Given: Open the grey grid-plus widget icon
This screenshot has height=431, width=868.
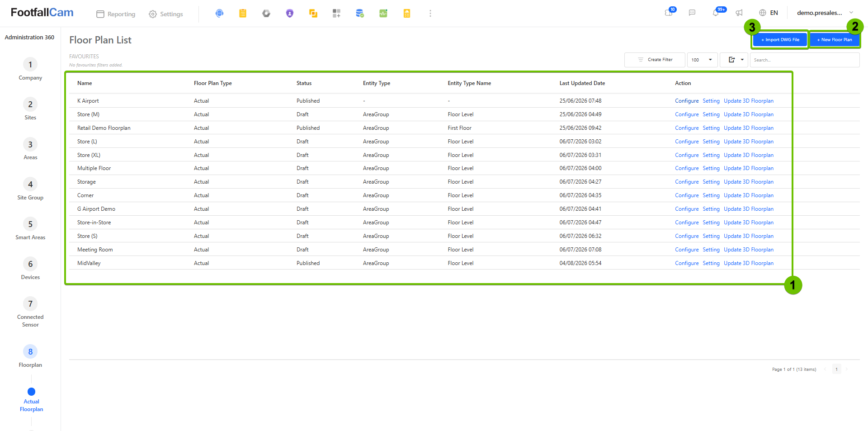Looking at the screenshot, I should coord(336,14).
